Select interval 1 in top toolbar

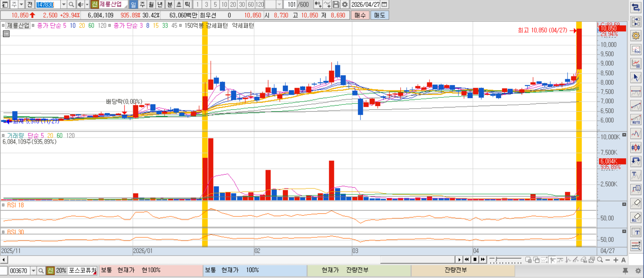tap(197, 4)
